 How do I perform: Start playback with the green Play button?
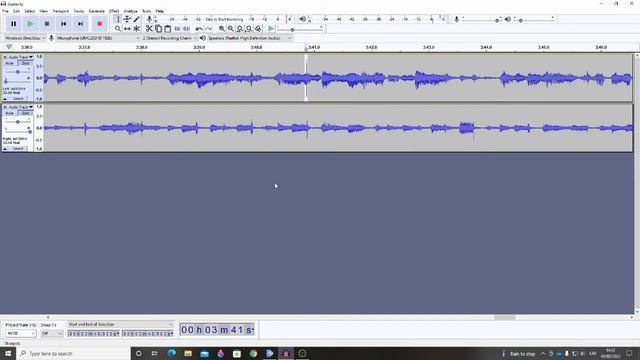pos(30,24)
